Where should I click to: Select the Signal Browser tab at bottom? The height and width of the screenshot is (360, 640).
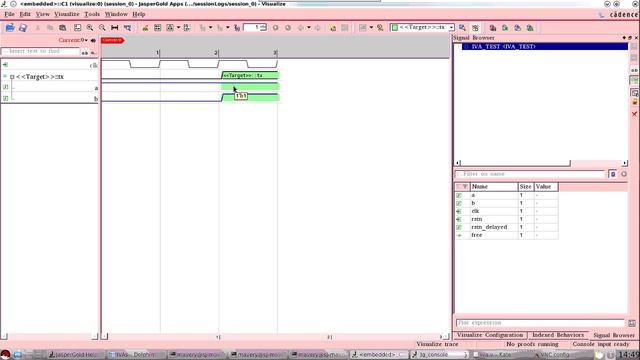tap(614, 335)
